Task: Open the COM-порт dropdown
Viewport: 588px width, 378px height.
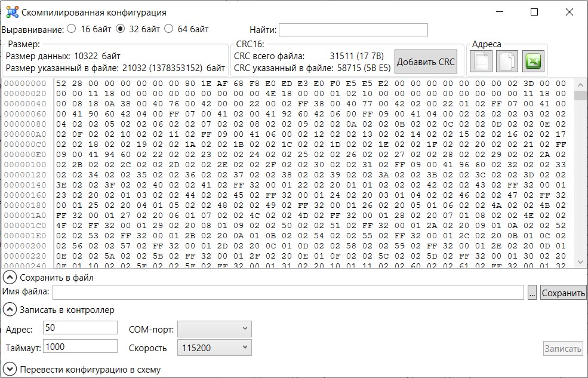Action: coord(214,328)
